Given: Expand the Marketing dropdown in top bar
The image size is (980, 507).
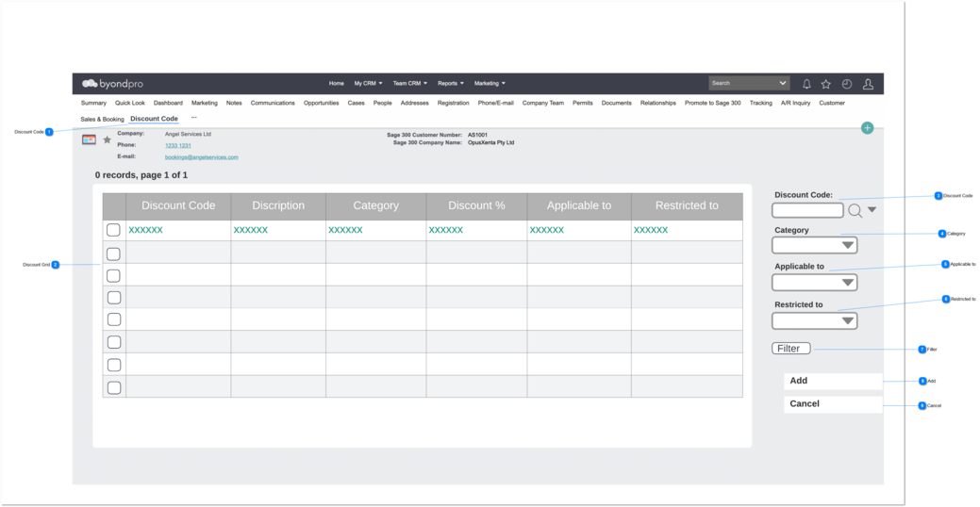Looking at the screenshot, I should 490,83.
